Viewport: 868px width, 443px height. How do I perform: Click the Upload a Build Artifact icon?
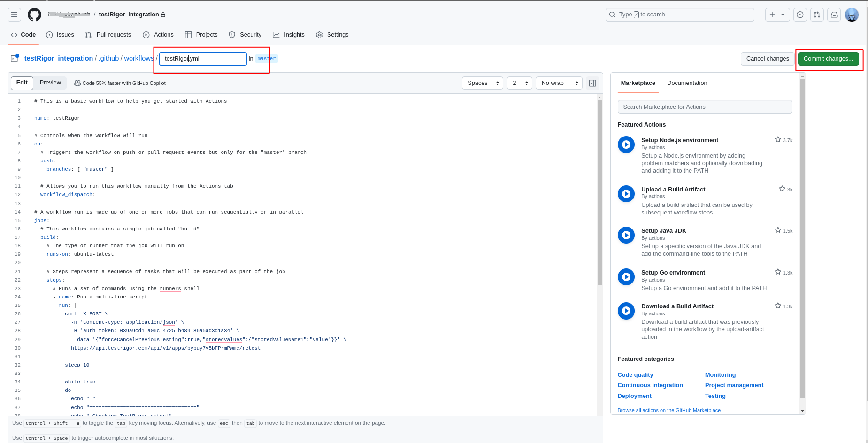[626, 194]
